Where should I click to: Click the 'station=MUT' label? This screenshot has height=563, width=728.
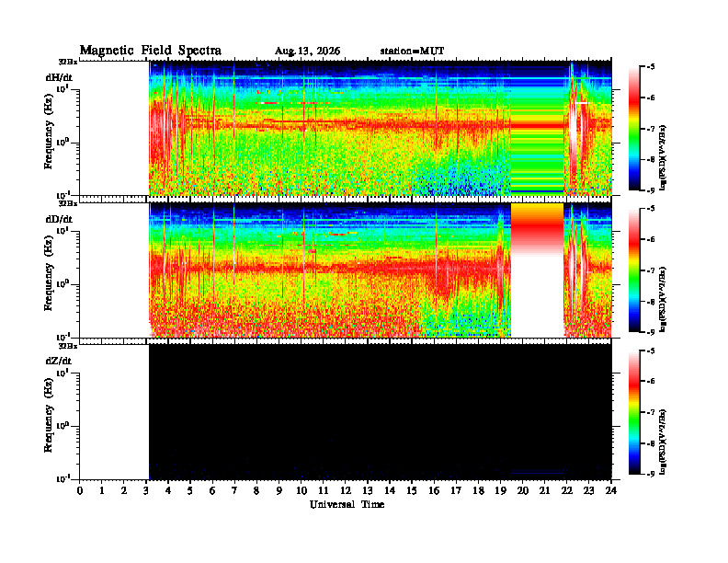tap(412, 52)
